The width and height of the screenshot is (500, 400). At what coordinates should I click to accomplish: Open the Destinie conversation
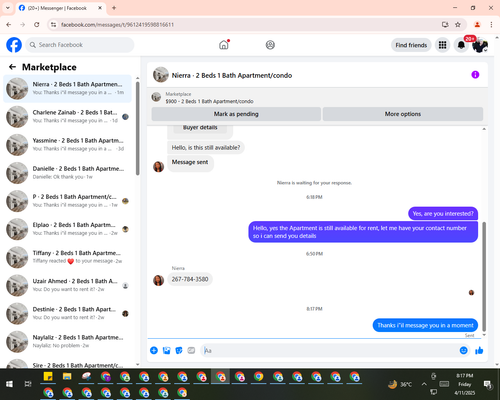[x=67, y=314]
